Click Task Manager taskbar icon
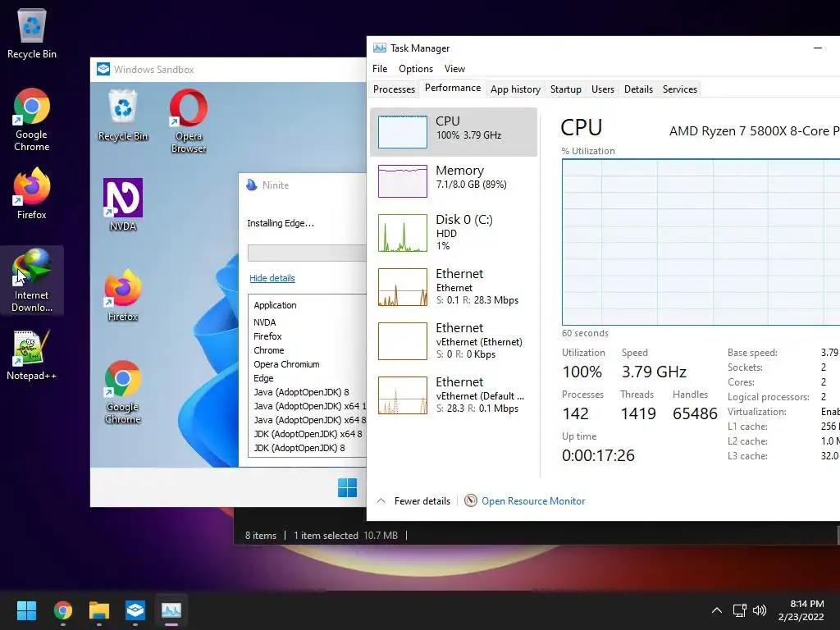The image size is (840, 630). tap(171, 610)
